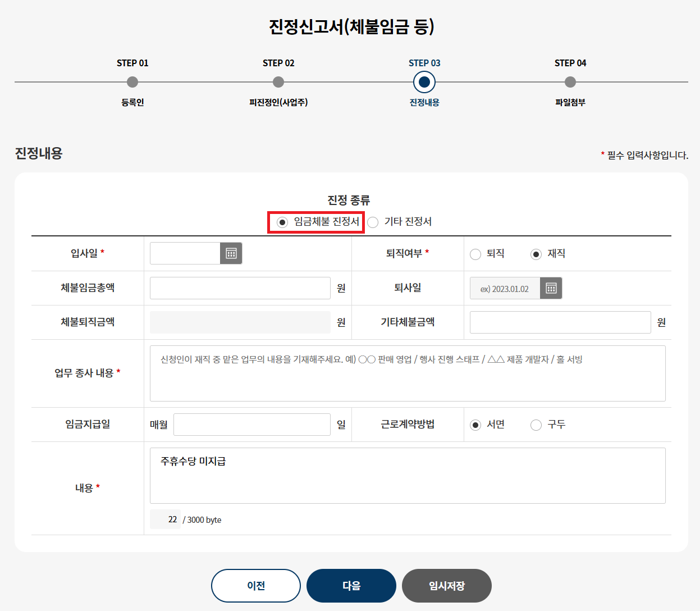Click the STEP 02 피진정인(사업주) progress circle
Image resolution: width=700 pixels, height=611 pixels.
pos(278,82)
